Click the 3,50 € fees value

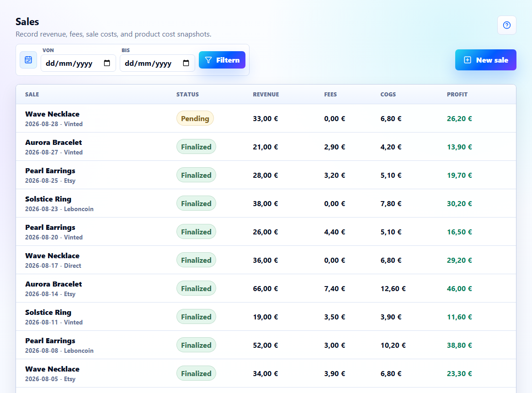click(335, 317)
